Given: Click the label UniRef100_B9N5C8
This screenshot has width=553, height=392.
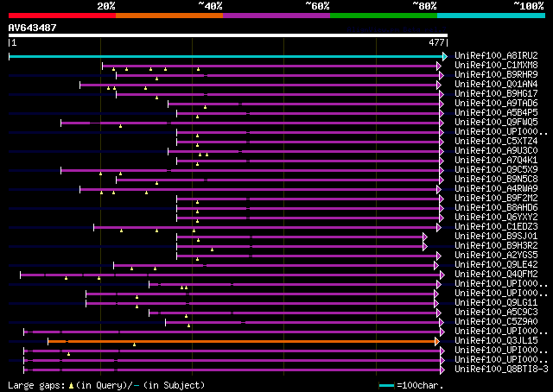Looking at the screenshot, I should click(496, 180).
